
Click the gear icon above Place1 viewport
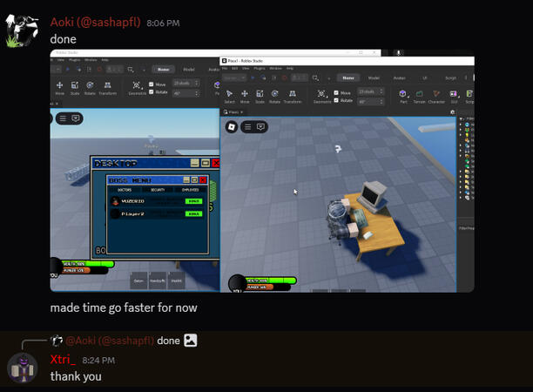[x=452, y=112]
